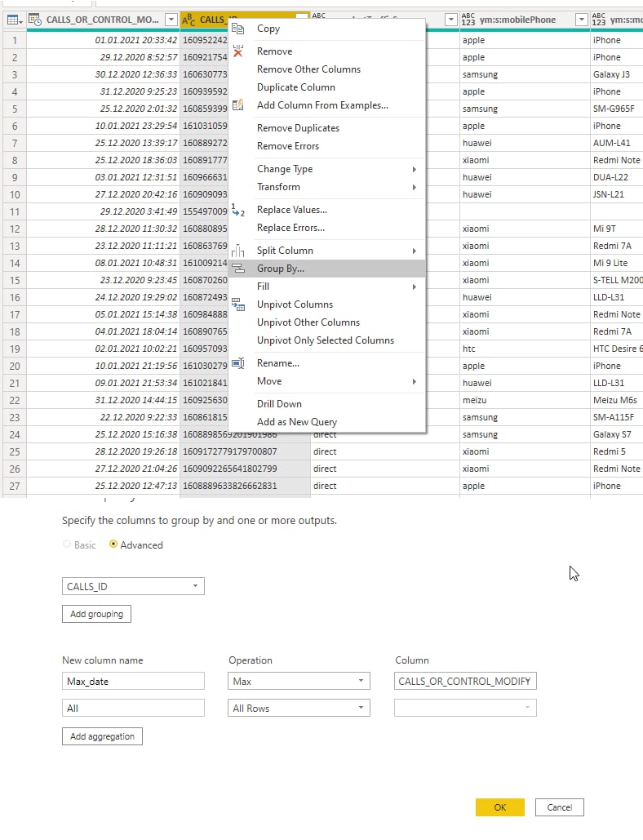Click the Galaxy S7 model cell
Screen dimensions: 643x840
616,434
